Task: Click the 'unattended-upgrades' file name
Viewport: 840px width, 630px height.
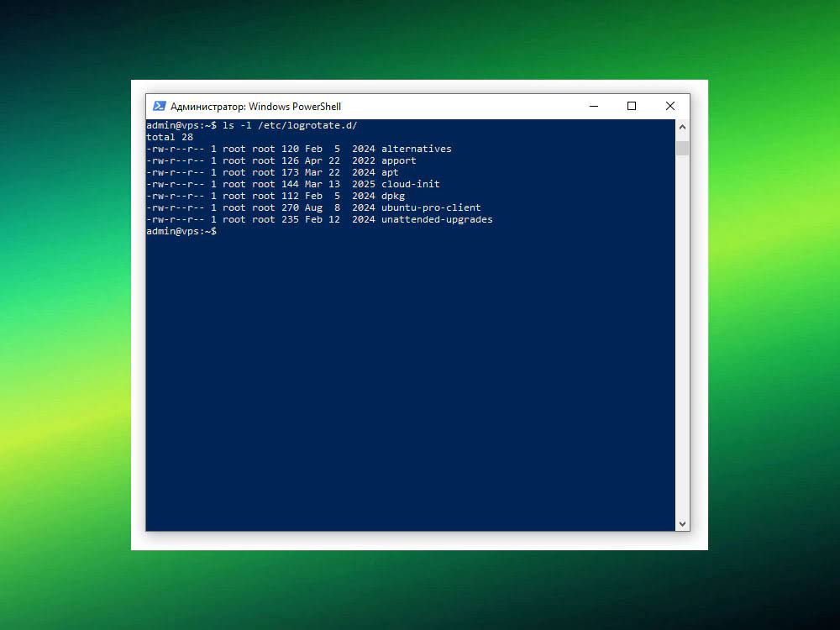Action: pyautogui.click(x=437, y=219)
